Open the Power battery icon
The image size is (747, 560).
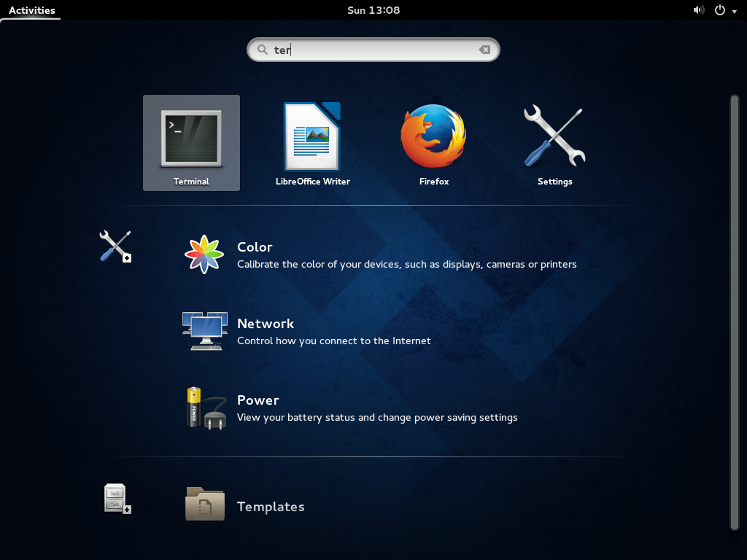(x=206, y=408)
